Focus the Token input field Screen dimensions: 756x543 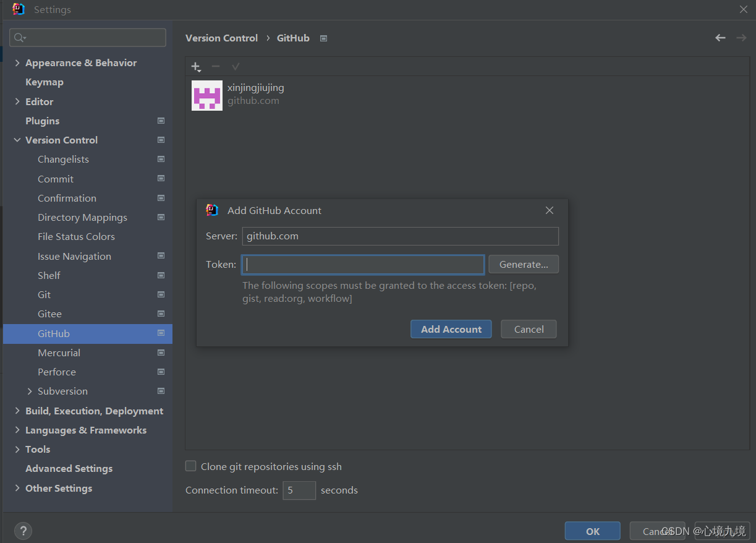(363, 265)
